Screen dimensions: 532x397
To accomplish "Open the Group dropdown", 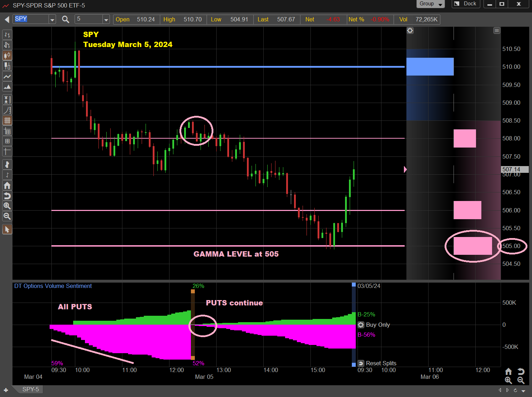I will pos(431,4).
